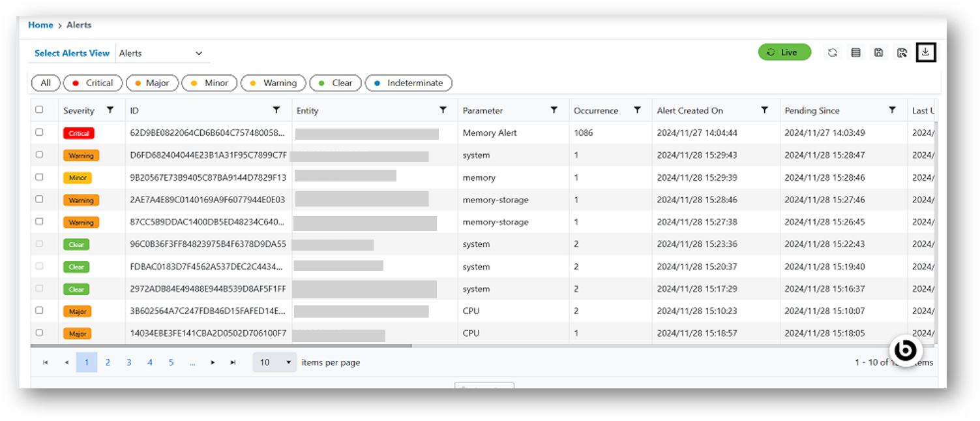Select the checkbox for the Minor memory row
The image size is (980, 421).
click(39, 177)
